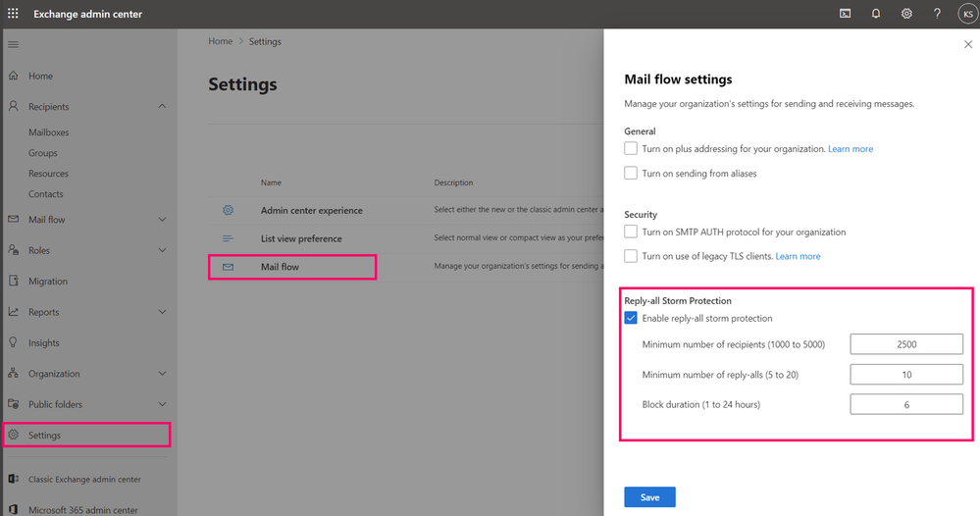Image resolution: width=980 pixels, height=516 pixels.
Task: Click the Save button
Action: click(649, 497)
